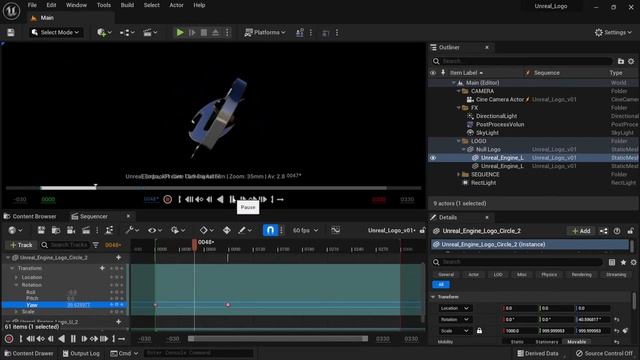Collapse the CAMERA folder in Outliner
Screen dimensions: 640x360
pyautogui.click(x=458, y=91)
